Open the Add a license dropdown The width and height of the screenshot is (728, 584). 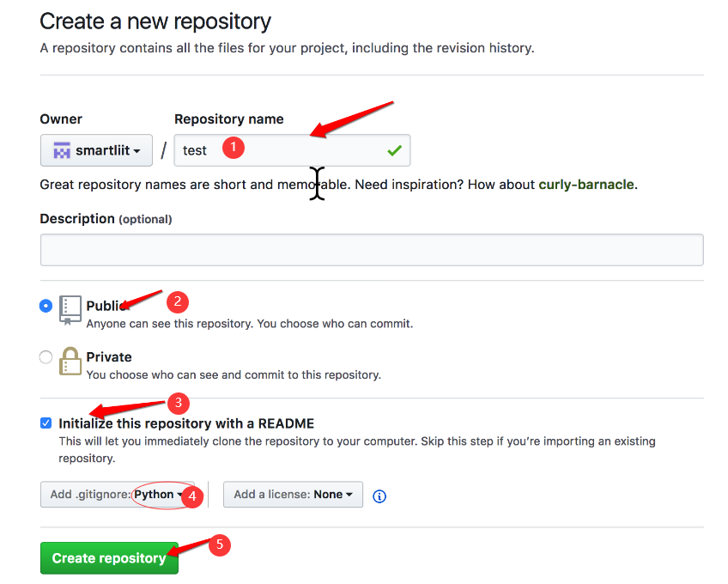pos(293,495)
